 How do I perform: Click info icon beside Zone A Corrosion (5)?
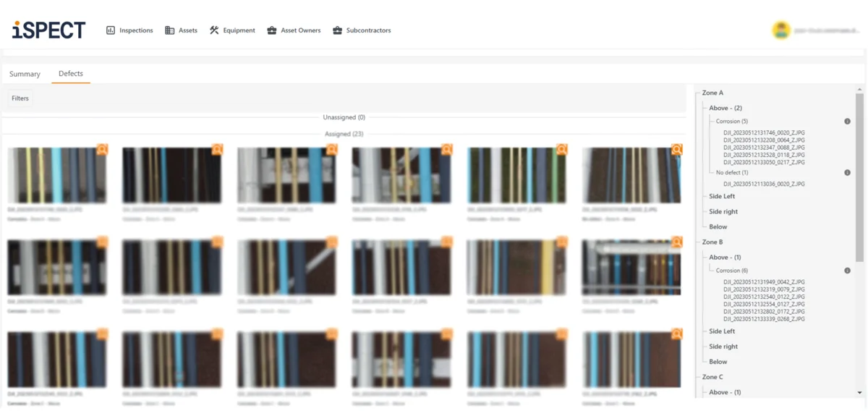[x=847, y=122]
